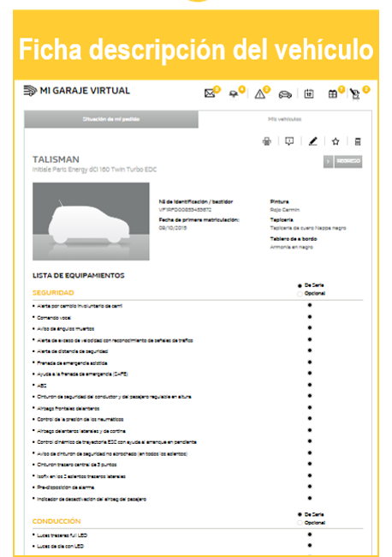Screen dimensions: 392x557
Task: Click Pre-disposición de alarma row
Action: click(x=198, y=488)
